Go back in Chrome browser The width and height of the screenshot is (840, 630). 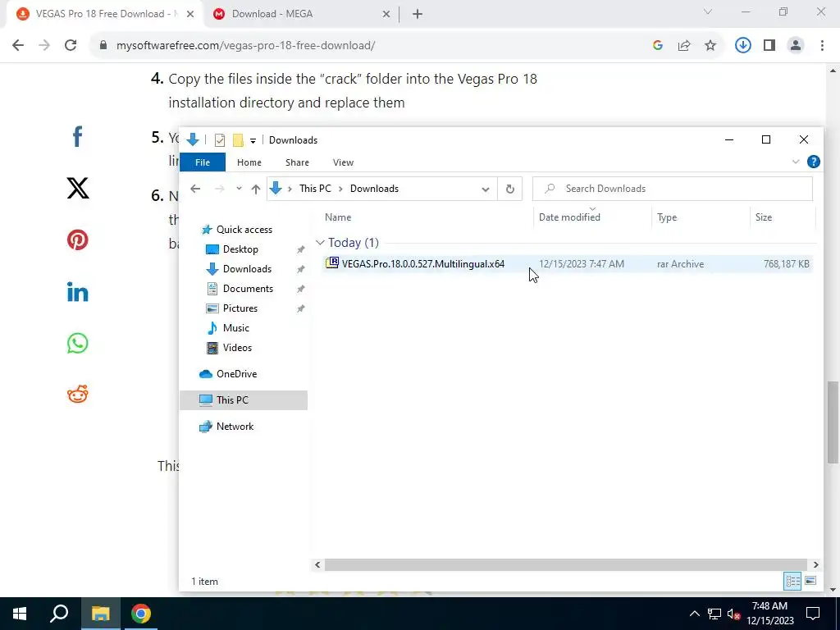(18, 46)
